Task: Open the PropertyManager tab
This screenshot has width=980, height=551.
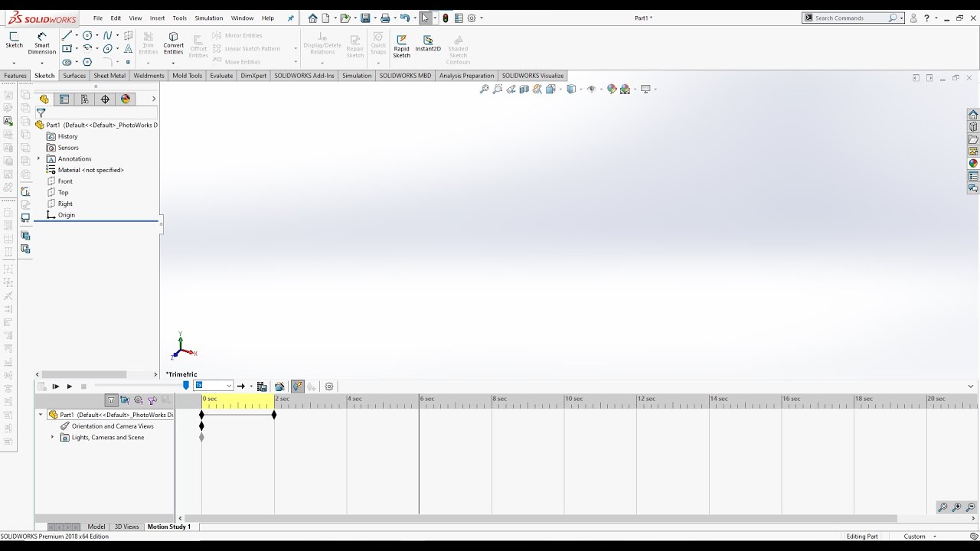Action: point(64,99)
